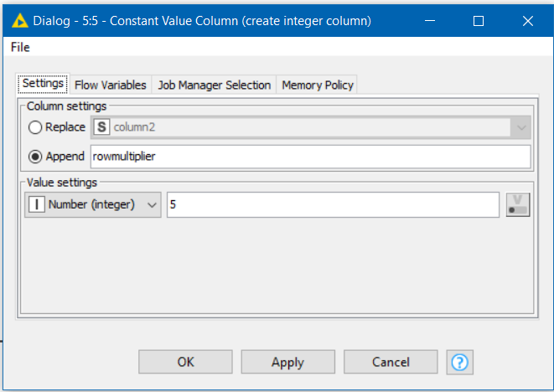Open help with the question mark icon

point(459,362)
